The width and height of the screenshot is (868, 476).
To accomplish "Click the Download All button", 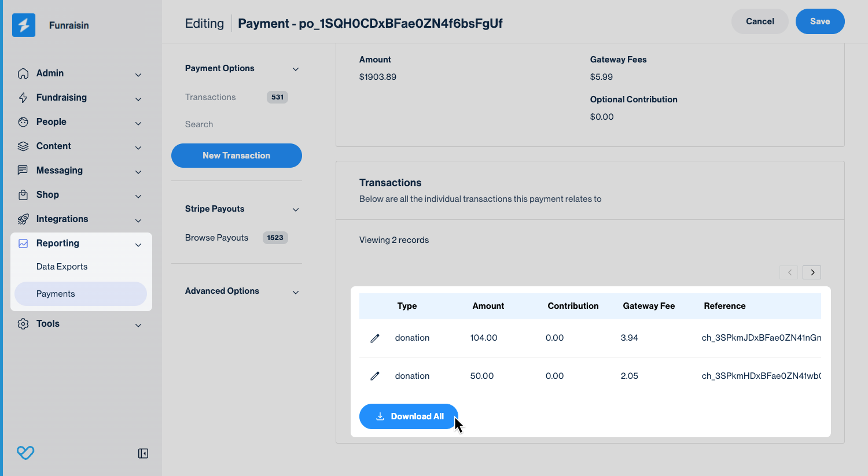I will point(409,416).
